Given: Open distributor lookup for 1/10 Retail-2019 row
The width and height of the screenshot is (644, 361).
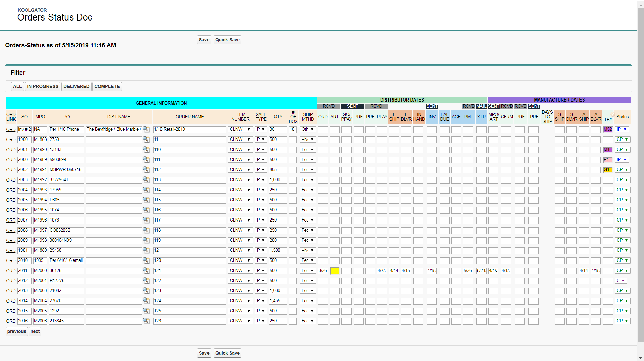Looking at the screenshot, I should click(x=146, y=129).
